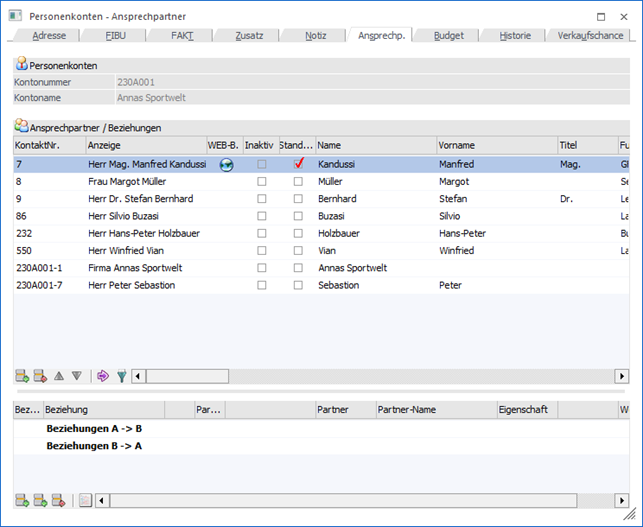Viewport: 643px width, 527px height.
Task: Open the filter funnel icon
Action: [x=121, y=376]
